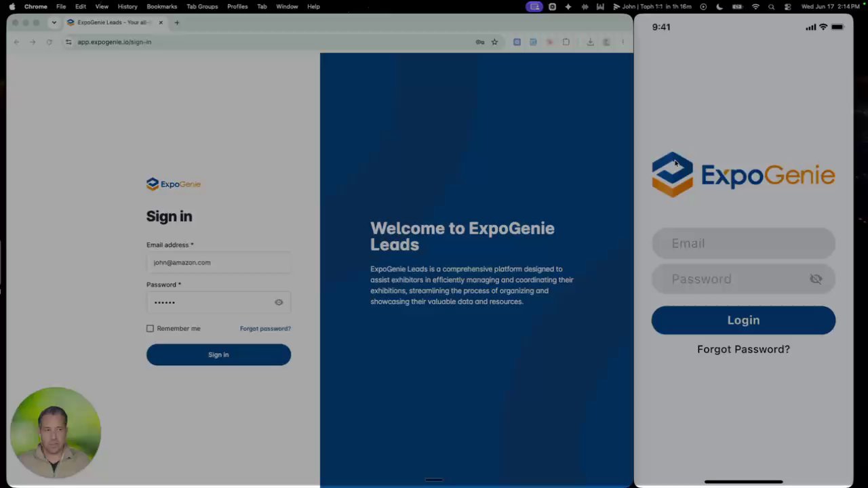Screen dimensions: 868x488
Task: Tap Forgot Password? in the phone app
Action: [743, 349]
